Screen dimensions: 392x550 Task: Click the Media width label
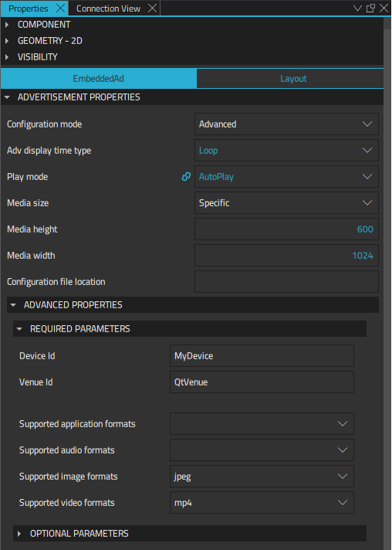click(31, 256)
